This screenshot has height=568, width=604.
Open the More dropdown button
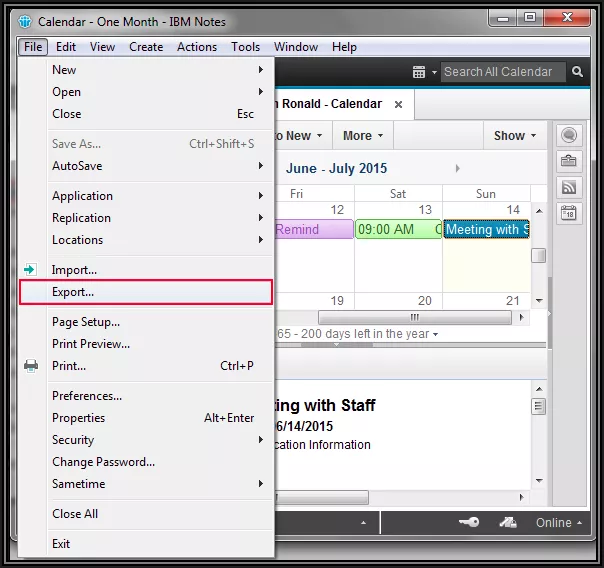tap(362, 136)
